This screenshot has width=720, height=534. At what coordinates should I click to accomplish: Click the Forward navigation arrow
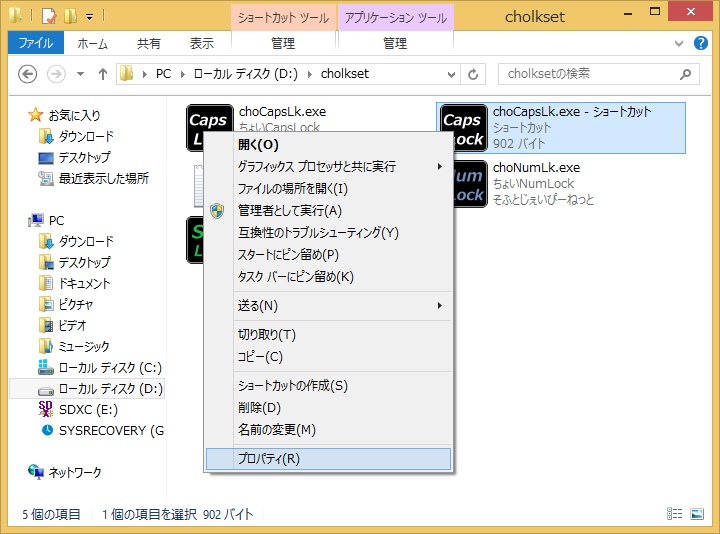56,74
